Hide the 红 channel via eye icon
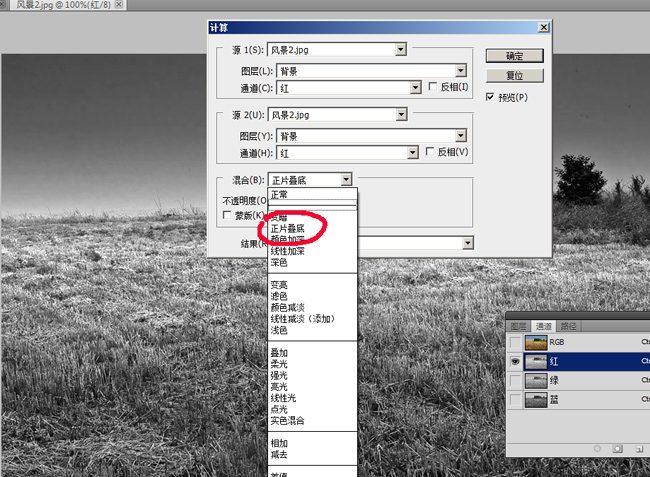This screenshot has height=477, width=650. click(x=515, y=361)
